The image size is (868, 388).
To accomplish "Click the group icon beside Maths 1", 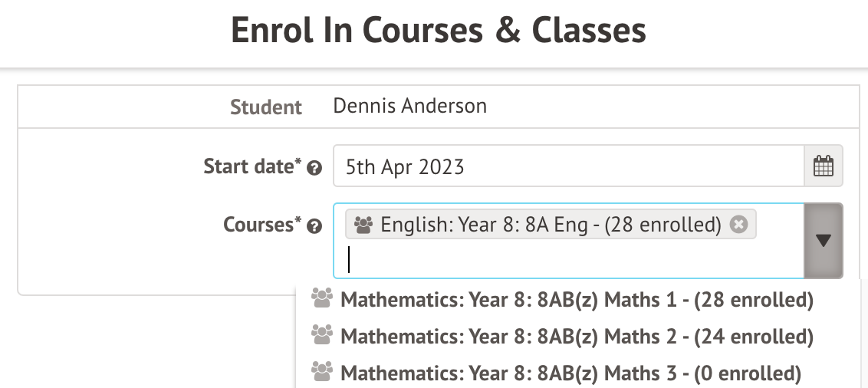I will pos(323,298).
